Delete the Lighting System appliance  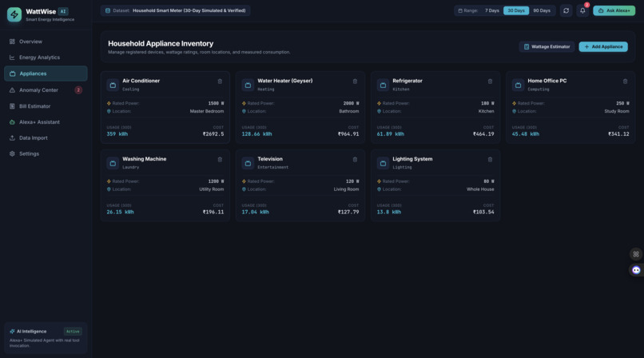tap(490, 159)
